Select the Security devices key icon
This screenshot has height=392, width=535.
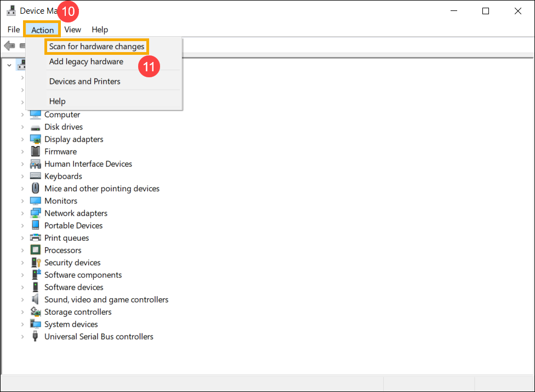[36, 263]
